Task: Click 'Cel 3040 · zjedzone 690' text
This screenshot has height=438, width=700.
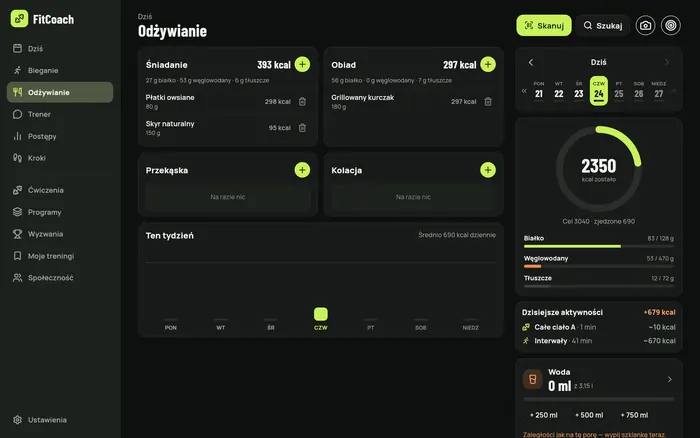Action: (x=599, y=221)
